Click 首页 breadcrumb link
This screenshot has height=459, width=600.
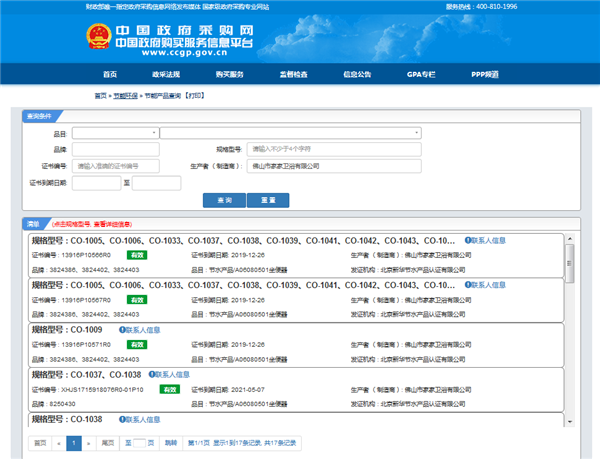click(x=101, y=96)
